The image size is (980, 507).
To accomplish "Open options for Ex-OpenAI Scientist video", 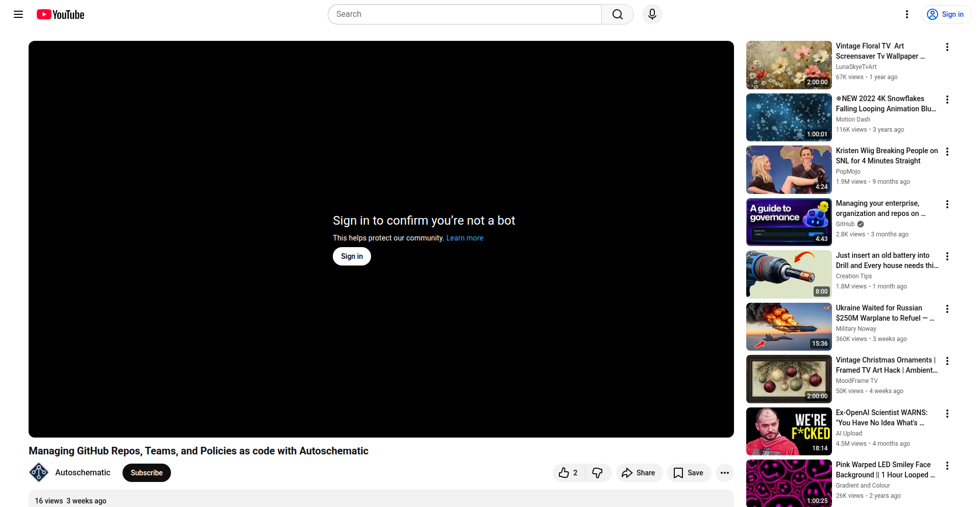I will [947, 414].
